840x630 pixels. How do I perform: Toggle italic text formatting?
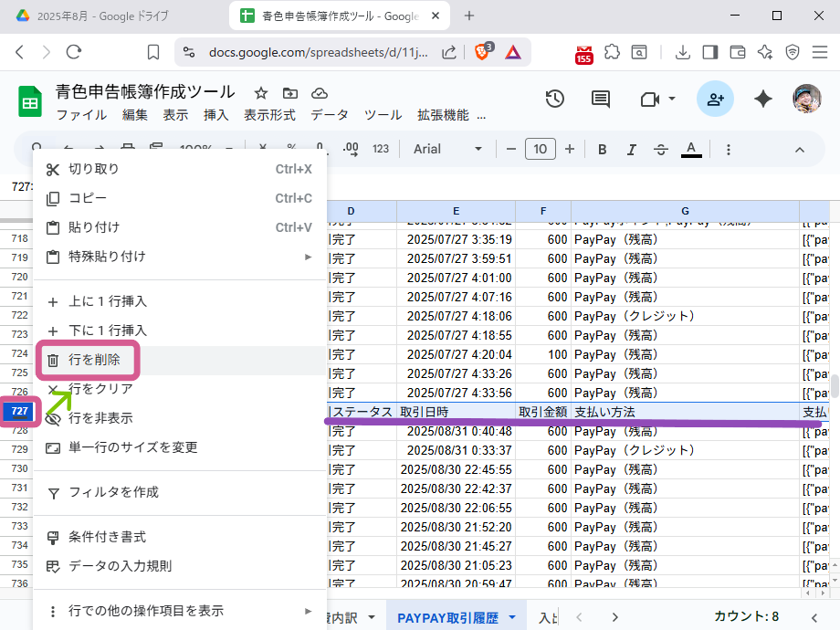tap(631, 150)
